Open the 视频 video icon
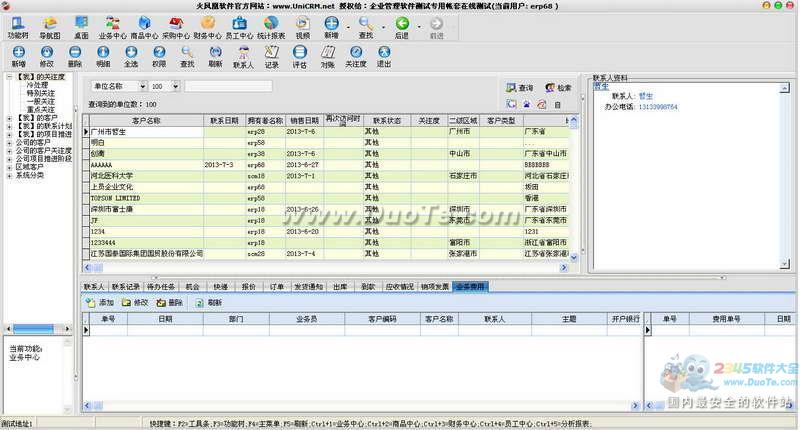This screenshot has width=800, height=430. pos(303,28)
